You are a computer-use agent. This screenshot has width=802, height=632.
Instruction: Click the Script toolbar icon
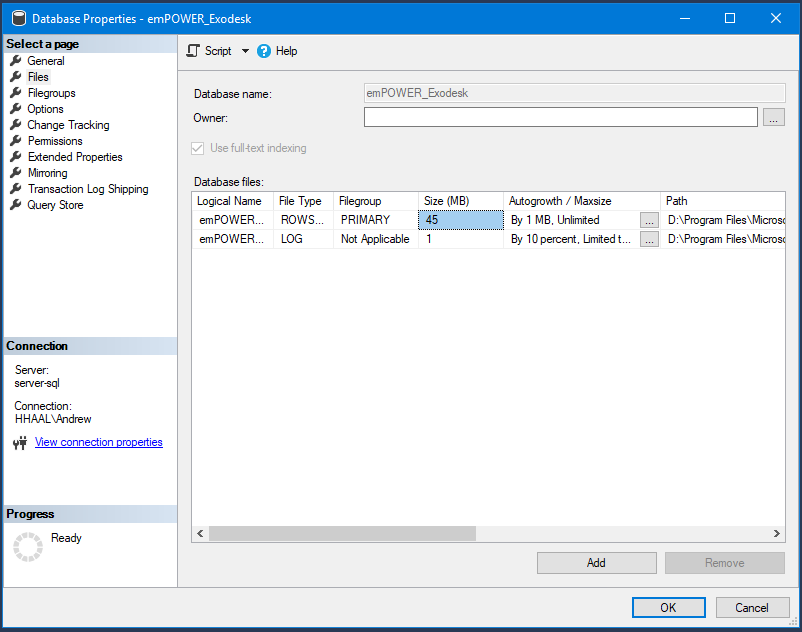click(x=193, y=51)
